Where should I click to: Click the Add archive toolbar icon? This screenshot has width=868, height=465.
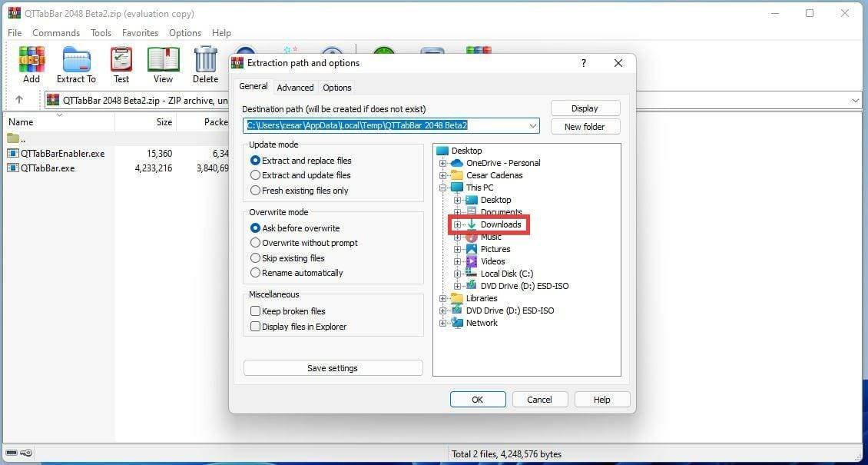pos(31,60)
